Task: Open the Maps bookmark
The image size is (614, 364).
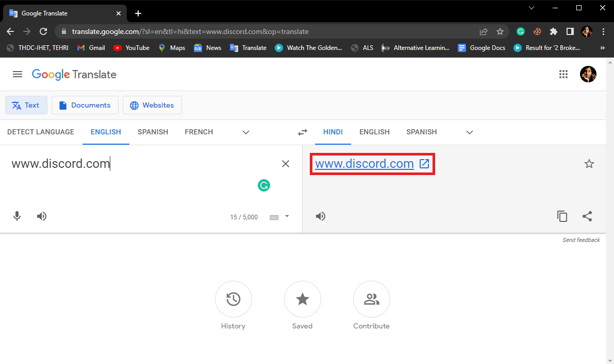Action: pos(172,48)
